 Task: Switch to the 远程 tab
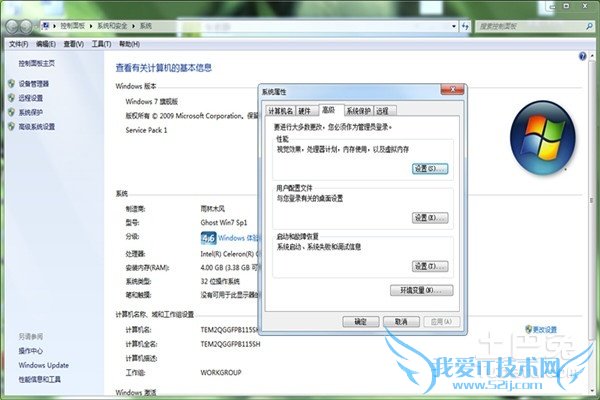click(383, 111)
